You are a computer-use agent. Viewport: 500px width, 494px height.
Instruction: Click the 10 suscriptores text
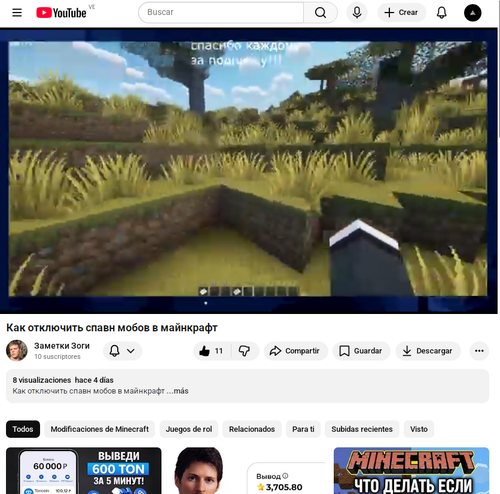(x=57, y=356)
